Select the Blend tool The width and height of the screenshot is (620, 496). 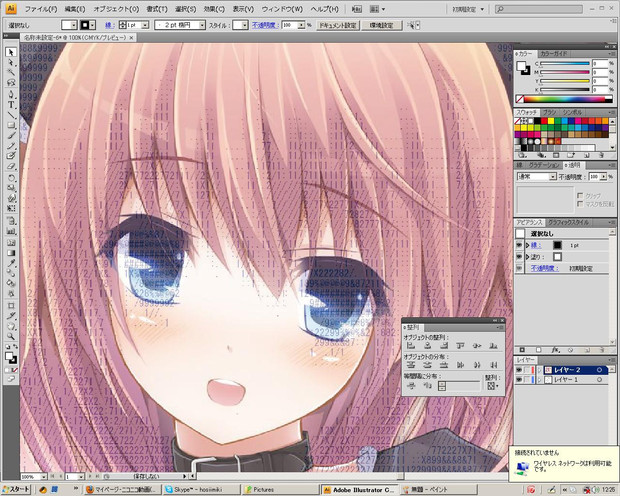[11, 273]
